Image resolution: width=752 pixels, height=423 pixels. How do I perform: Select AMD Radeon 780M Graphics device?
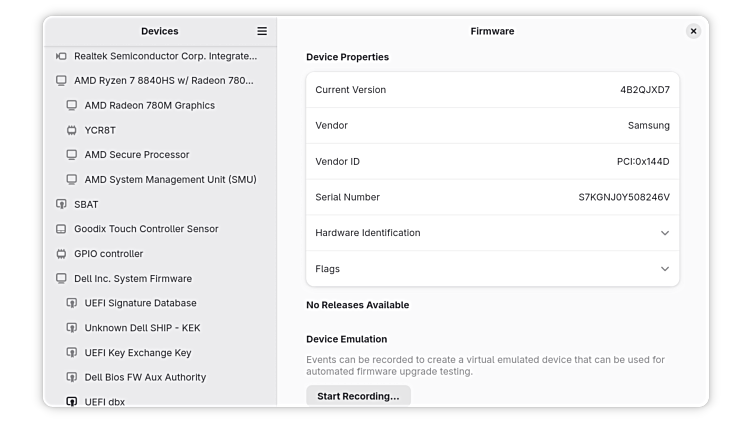tap(149, 105)
